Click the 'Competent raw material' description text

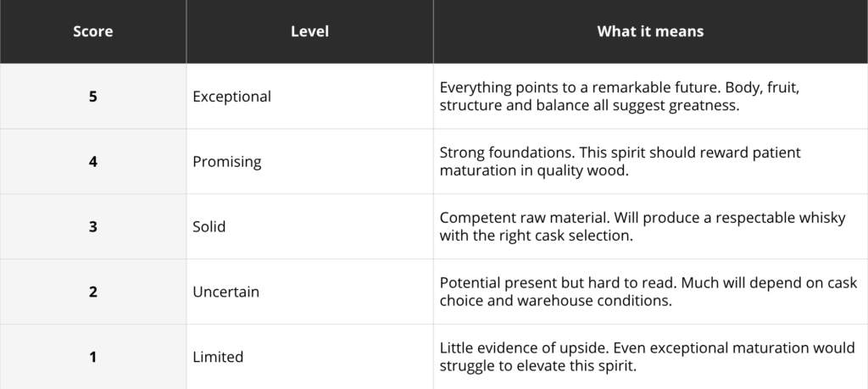pyautogui.click(x=643, y=226)
